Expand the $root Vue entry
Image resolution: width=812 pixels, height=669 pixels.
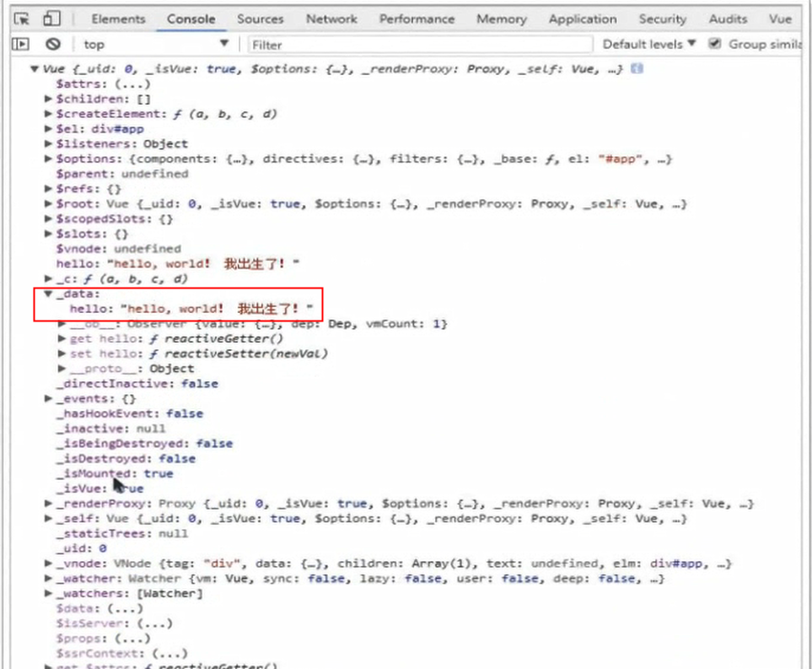click(x=48, y=203)
